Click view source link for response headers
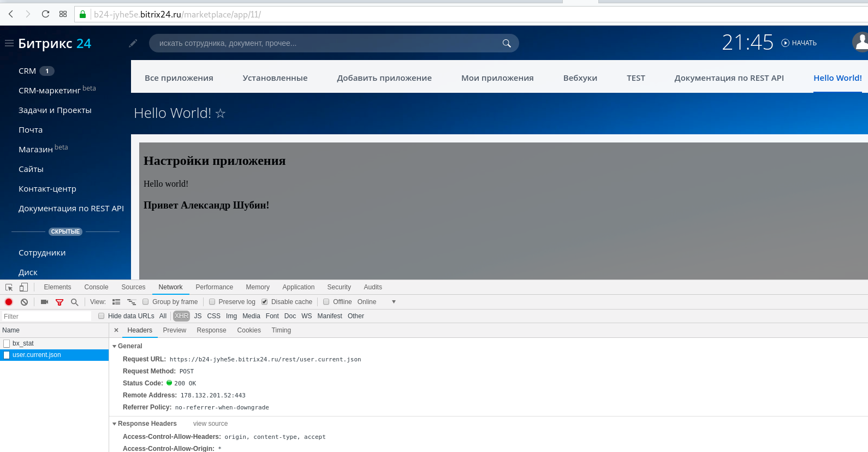 (x=210, y=424)
